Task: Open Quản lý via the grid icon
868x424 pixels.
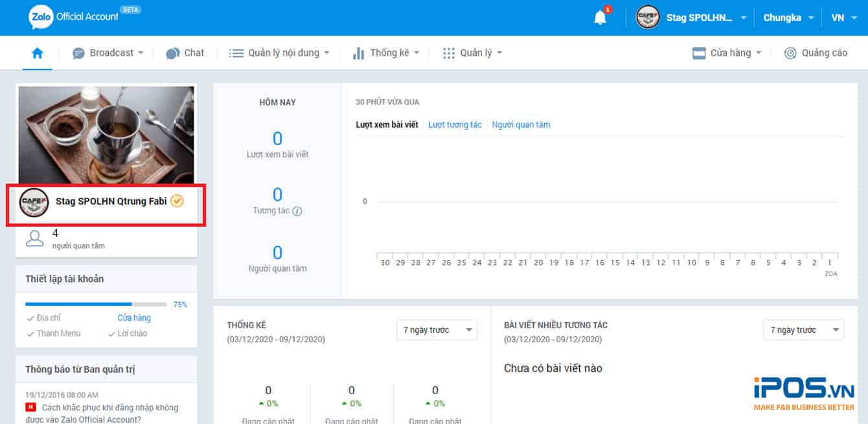Action: pos(449,53)
